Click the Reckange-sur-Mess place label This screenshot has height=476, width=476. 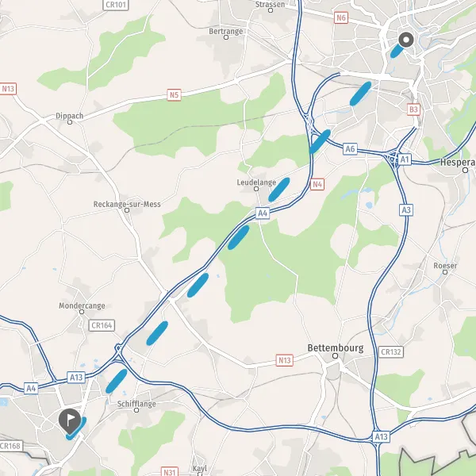pyautogui.click(x=127, y=205)
